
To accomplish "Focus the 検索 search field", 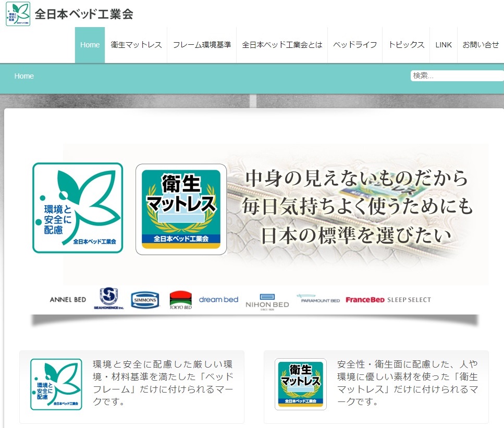I will (x=457, y=76).
